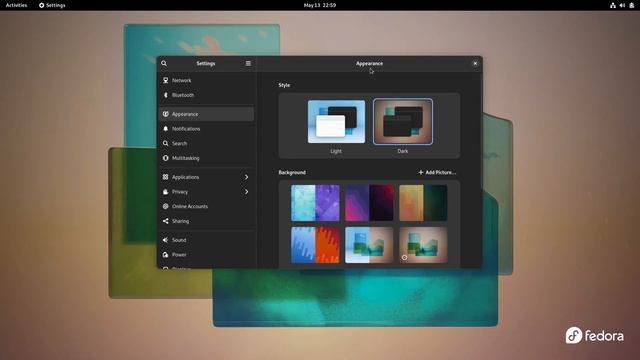Choose the selected beige Fedora wallpaper
Image resolution: width=640 pixels, height=360 pixels.
423,245
